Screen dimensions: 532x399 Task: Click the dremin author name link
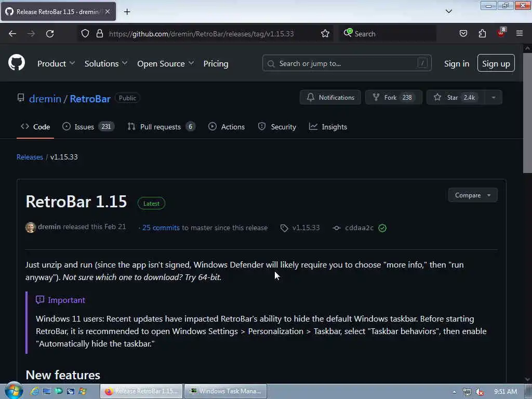49,227
